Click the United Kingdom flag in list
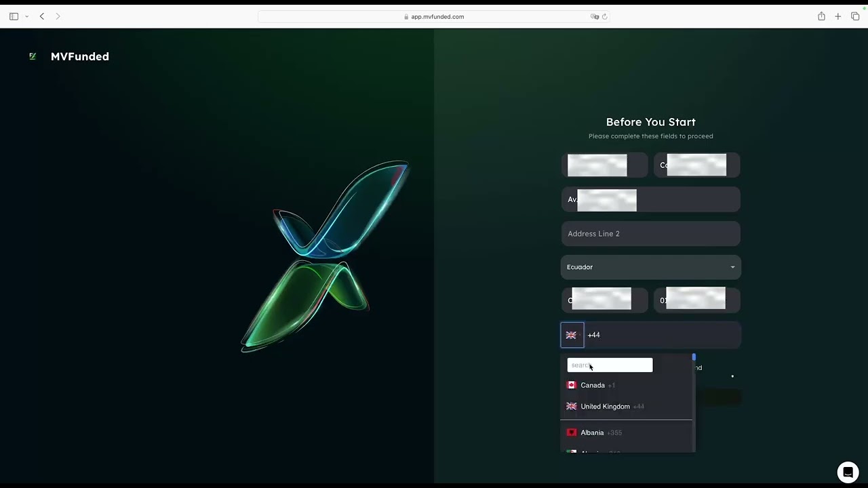Image resolution: width=868 pixels, height=488 pixels. click(x=572, y=406)
